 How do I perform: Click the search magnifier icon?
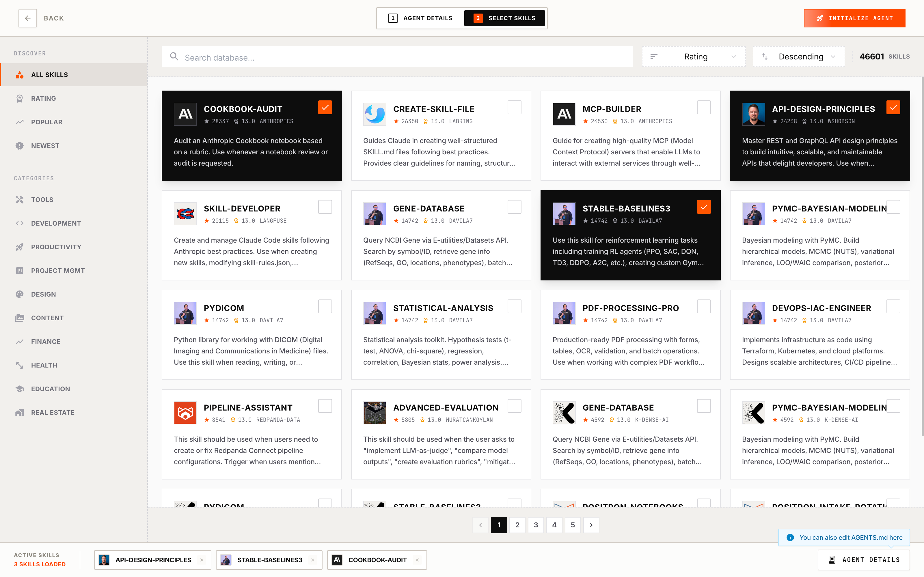point(174,57)
